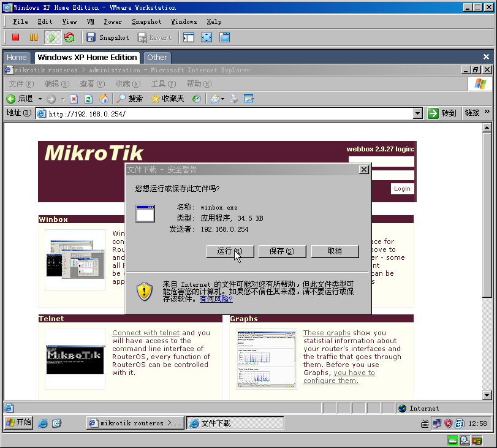
Task: Click the Internet Explorer quick launch icon
Action: (x=43, y=423)
